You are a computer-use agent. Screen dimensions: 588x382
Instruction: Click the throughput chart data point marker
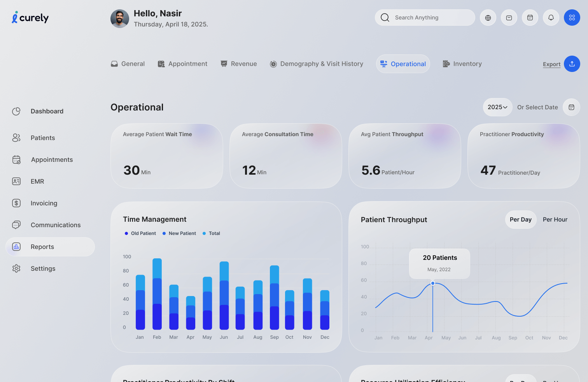pyautogui.click(x=433, y=283)
